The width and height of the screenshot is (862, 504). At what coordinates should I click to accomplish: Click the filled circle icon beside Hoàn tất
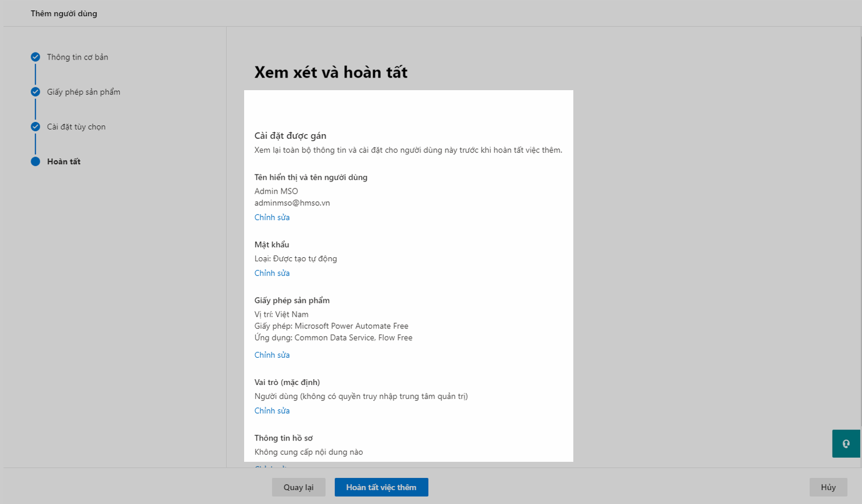(x=35, y=161)
